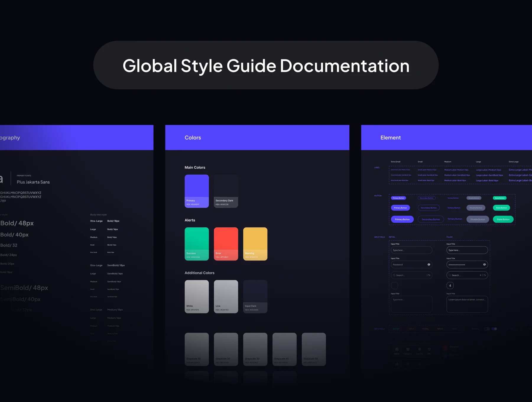
Task: Select the Input Dark color swatch
Action: click(x=255, y=296)
